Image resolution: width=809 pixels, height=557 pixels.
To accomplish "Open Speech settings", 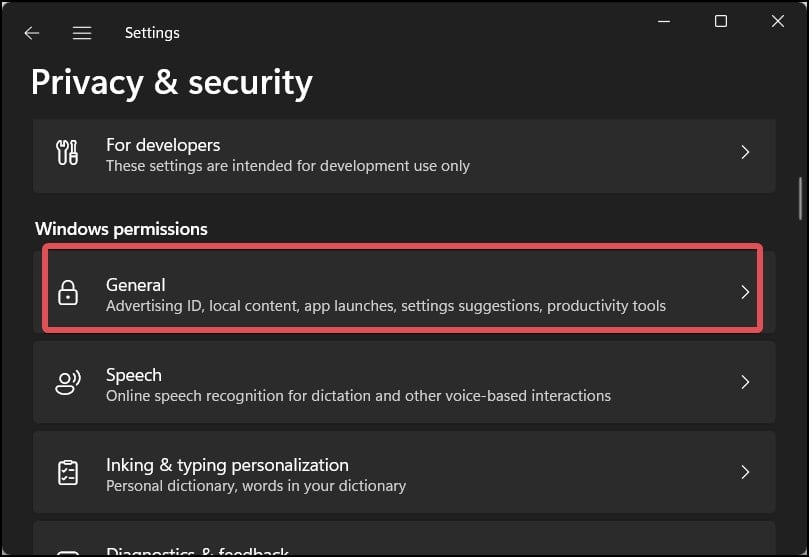I will click(x=404, y=382).
